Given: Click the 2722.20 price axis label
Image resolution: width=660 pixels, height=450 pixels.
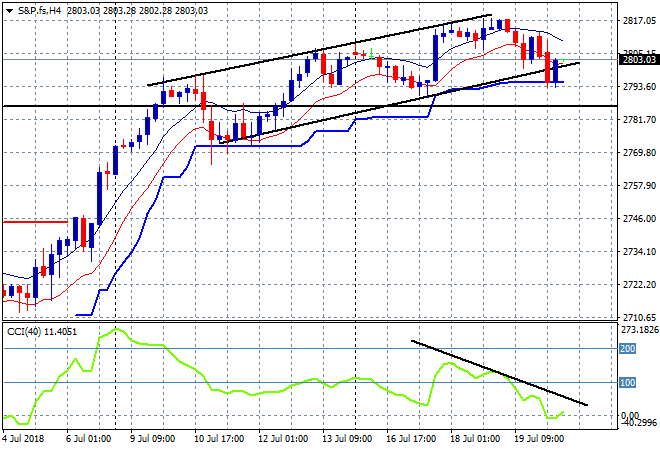Looking at the screenshot, I should [639, 285].
